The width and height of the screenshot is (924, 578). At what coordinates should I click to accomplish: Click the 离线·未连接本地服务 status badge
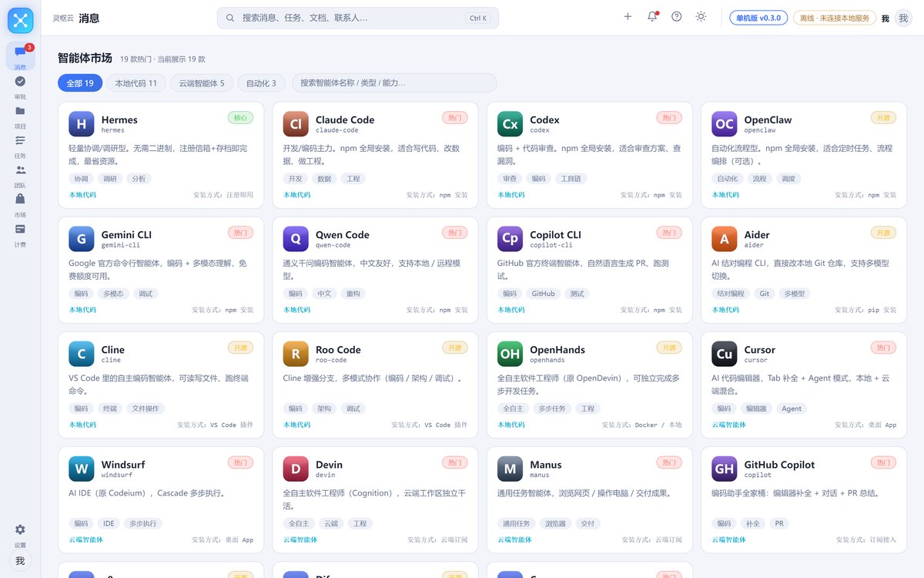coord(835,18)
